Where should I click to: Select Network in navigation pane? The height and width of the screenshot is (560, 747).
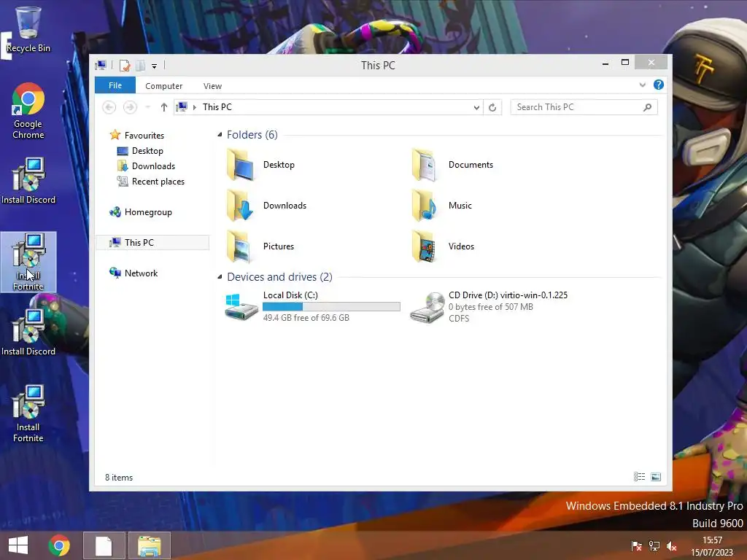click(141, 273)
